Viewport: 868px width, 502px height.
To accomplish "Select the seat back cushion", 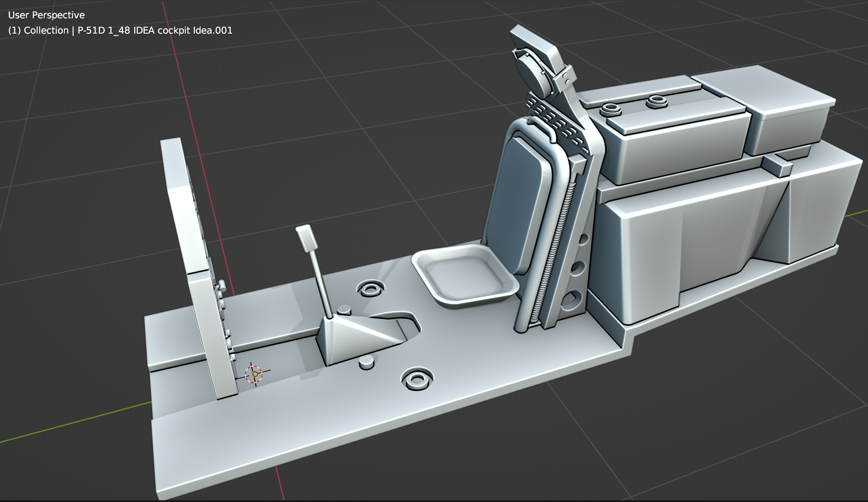I will [x=517, y=200].
